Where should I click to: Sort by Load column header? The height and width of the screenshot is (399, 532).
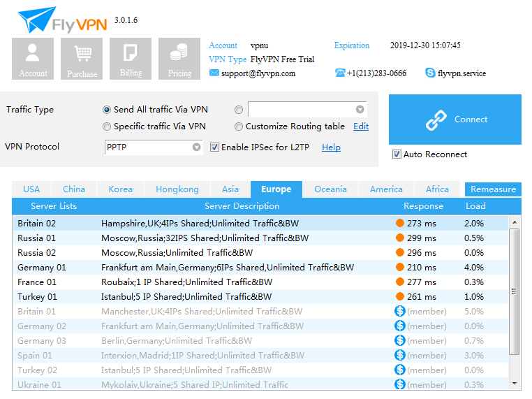pos(475,206)
